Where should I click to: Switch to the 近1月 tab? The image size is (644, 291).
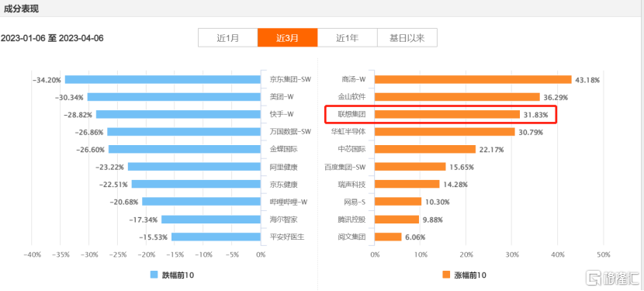click(228, 38)
